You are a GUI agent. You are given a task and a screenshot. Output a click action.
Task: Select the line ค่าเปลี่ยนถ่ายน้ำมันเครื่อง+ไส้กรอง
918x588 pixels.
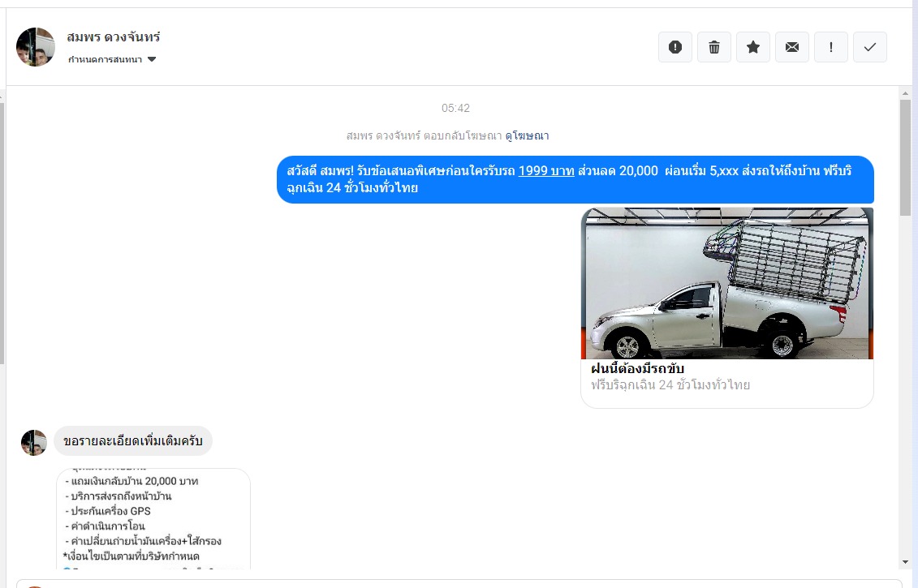click(143, 541)
